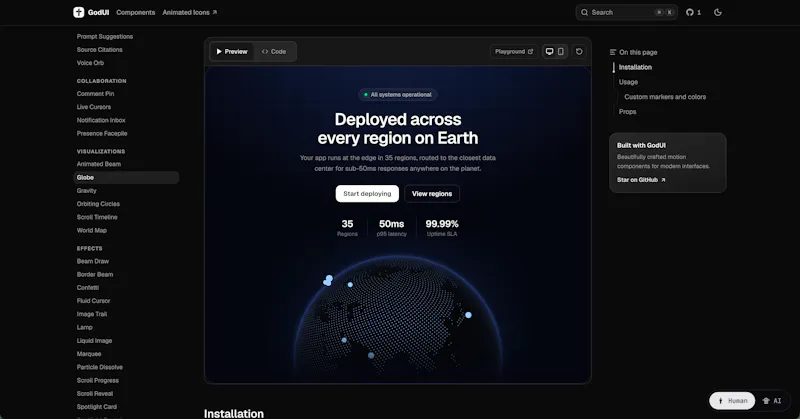Open Components in top navigation
The height and width of the screenshot is (419, 800).
coord(136,12)
